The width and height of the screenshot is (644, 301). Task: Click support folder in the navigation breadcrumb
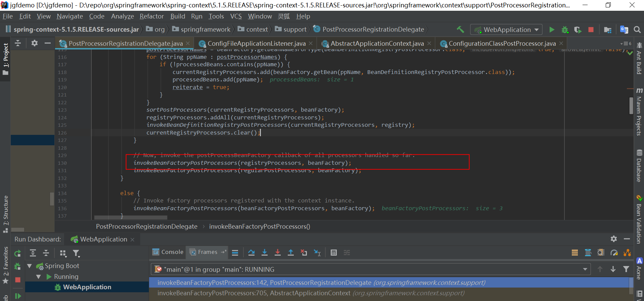[291, 30]
